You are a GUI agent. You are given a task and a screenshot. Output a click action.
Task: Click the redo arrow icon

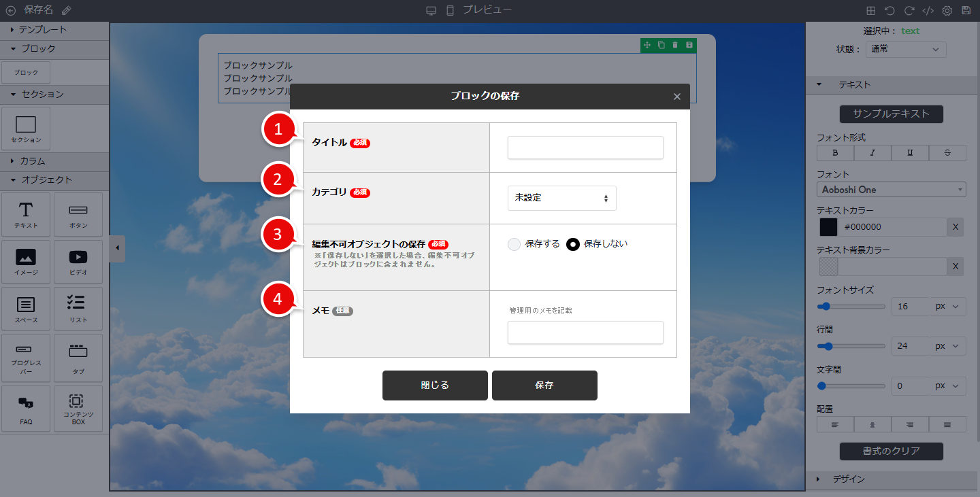coord(909,10)
